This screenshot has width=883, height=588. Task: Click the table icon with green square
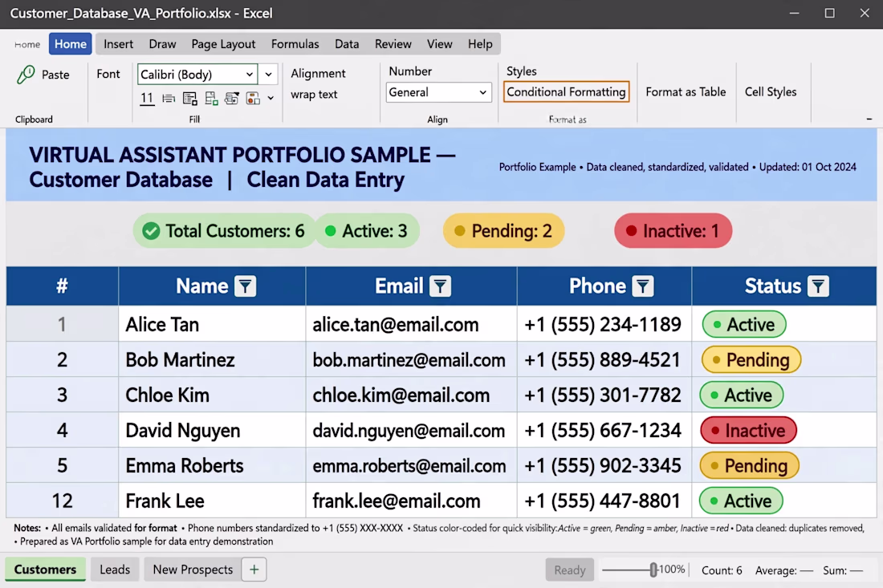tap(211, 99)
